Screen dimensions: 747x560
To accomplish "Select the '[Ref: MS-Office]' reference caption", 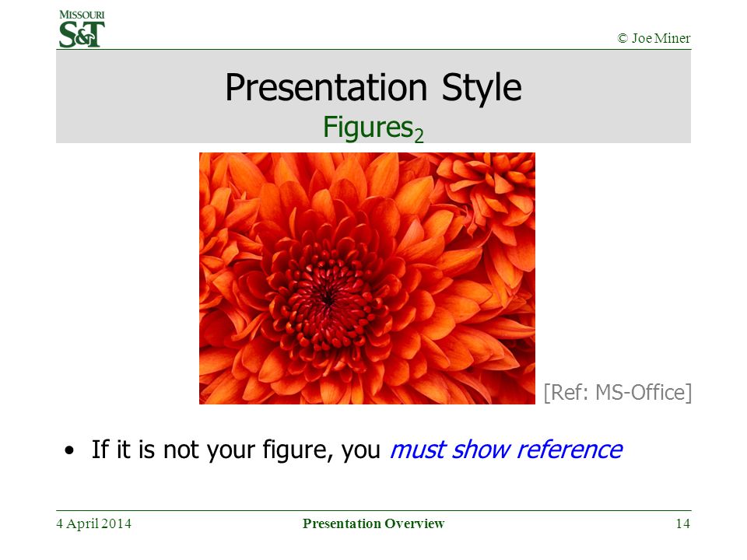I will pos(617,393).
